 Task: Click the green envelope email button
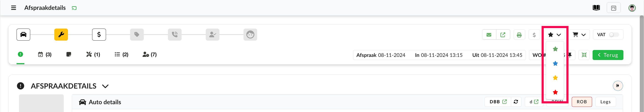click(x=489, y=35)
